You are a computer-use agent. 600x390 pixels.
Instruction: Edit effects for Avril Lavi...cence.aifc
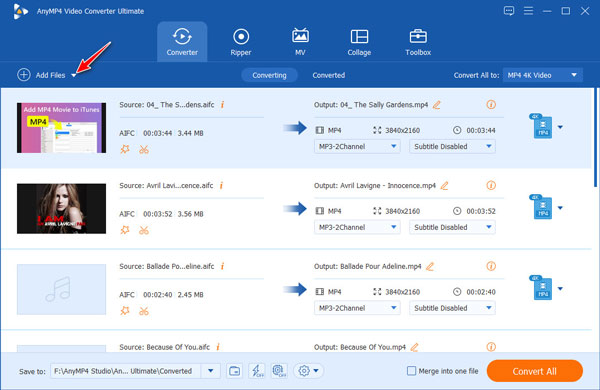[x=125, y=230]
